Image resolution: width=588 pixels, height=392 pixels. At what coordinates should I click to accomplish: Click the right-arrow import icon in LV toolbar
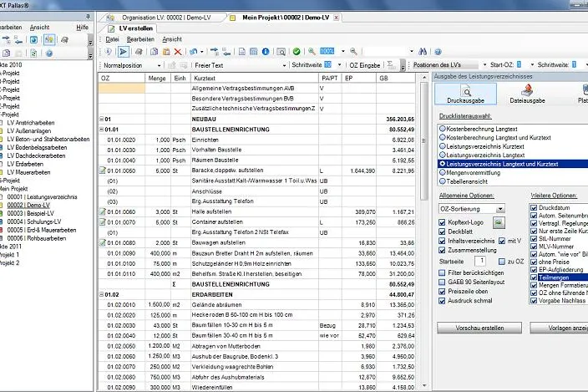coord(214,51)
